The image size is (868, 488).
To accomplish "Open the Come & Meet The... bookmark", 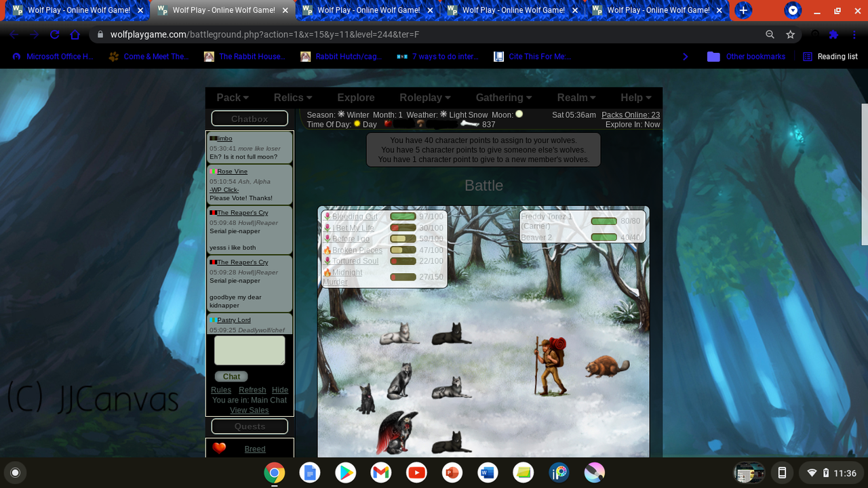I will click(149, 57).
